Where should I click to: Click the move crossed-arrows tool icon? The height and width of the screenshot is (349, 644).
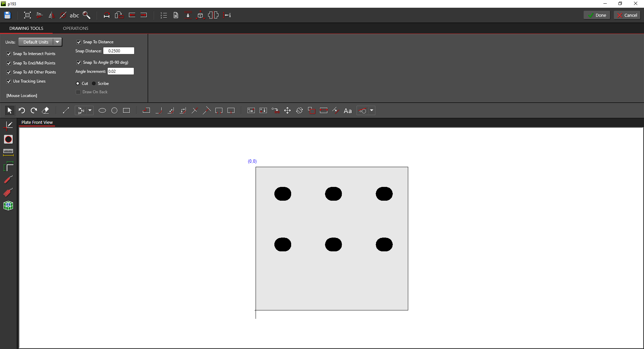pyautogui.click(x=287, y=110)
